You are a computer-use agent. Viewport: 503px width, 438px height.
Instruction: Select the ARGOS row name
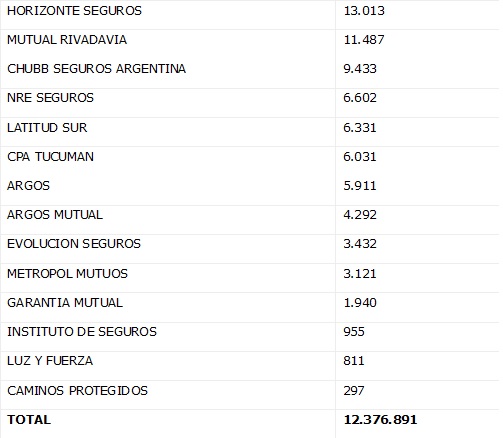coord(28,186)
